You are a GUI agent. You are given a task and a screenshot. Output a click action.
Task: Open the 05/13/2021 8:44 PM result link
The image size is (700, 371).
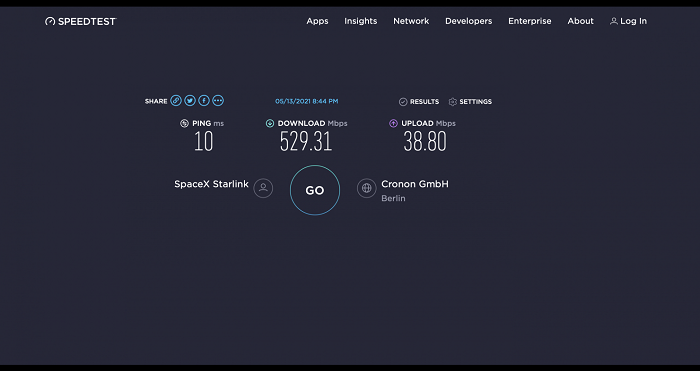click(x=307, y=101)
